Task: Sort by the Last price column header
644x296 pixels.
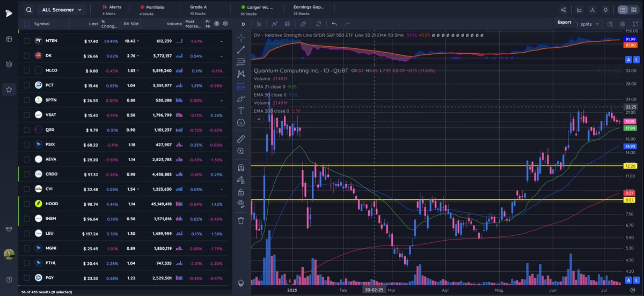Action: [93, 24]
